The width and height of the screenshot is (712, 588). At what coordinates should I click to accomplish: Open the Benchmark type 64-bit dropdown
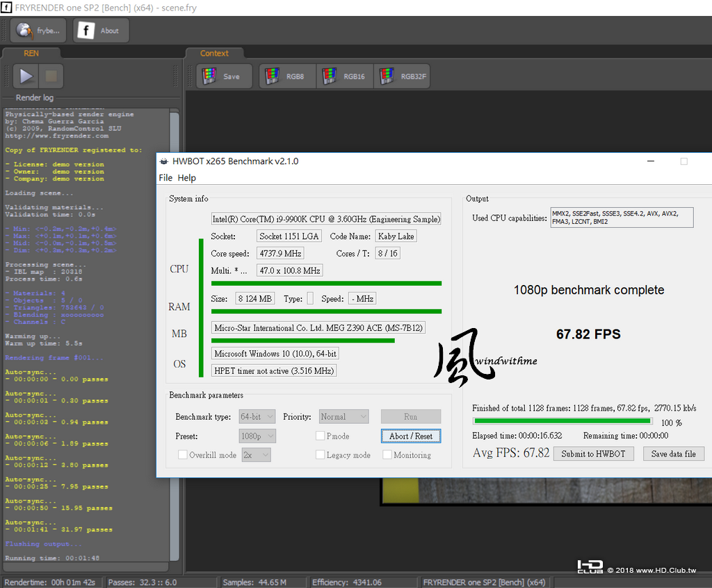257,416
